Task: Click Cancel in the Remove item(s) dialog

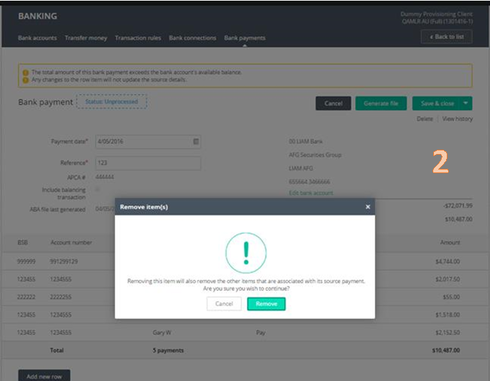Action: click(x=224, y=304)
